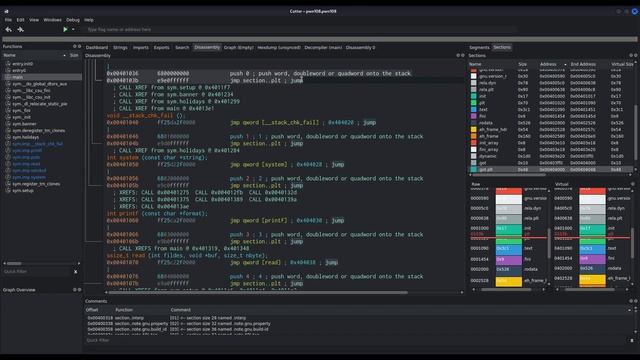Click the Graph Overview panel float icon
The width and height of the screenshot is (640, 360).
[75, 290]
